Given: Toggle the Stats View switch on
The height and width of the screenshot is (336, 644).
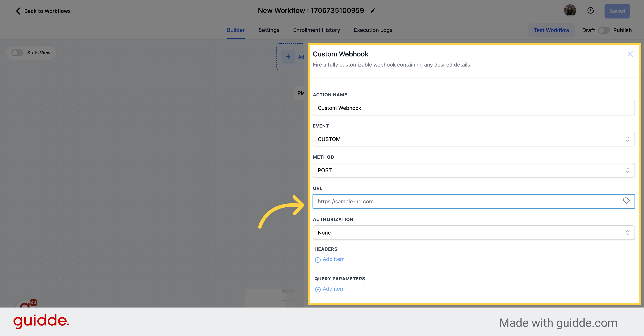Looking at the screenshot, I should pyautogui.click(x=17, y=52).
